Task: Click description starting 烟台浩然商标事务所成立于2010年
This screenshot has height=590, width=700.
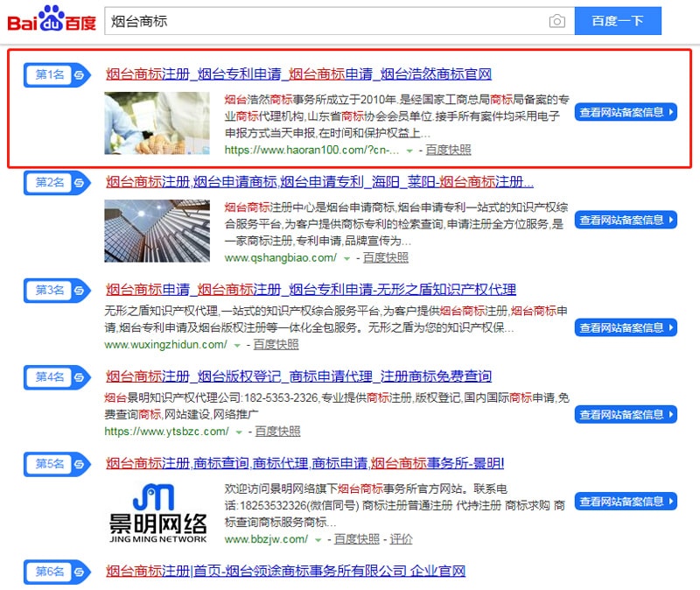Action: click(x=396, y=116)
